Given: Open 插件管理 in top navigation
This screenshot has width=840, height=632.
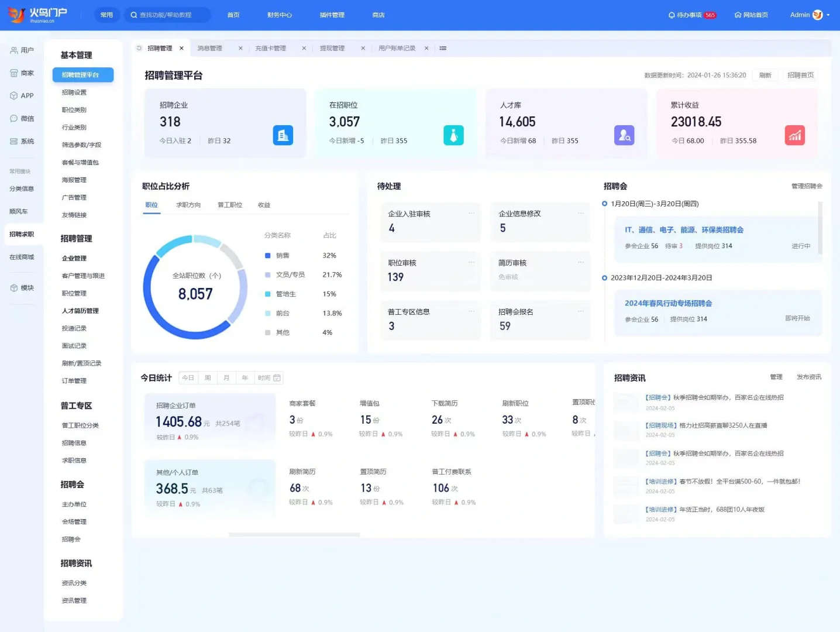Looking at the screenshot, I should coord(332,15).
